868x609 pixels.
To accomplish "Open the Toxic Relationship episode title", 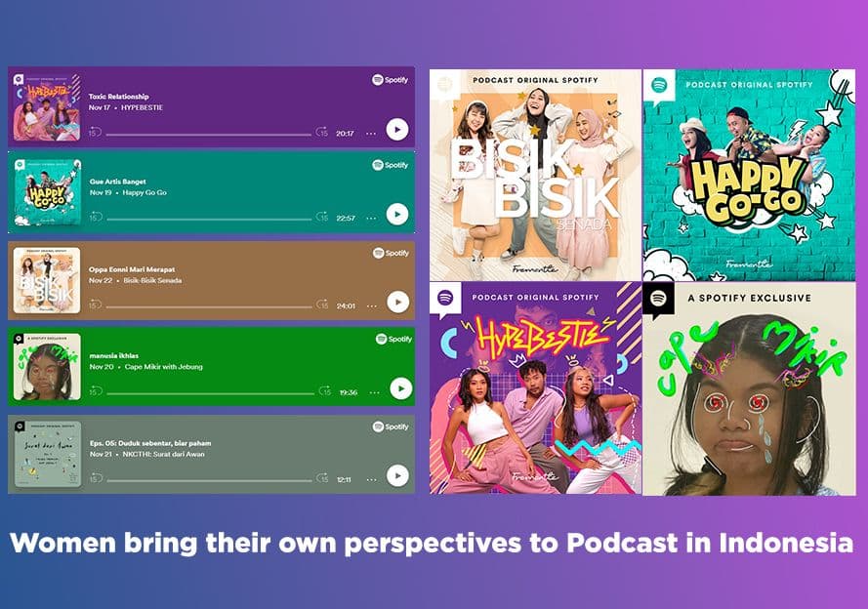I will pos(118,97).
